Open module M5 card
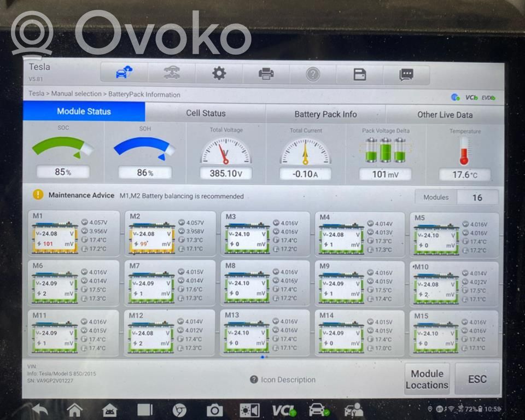This screenshot has width=525, height=420. coord(454,235)
